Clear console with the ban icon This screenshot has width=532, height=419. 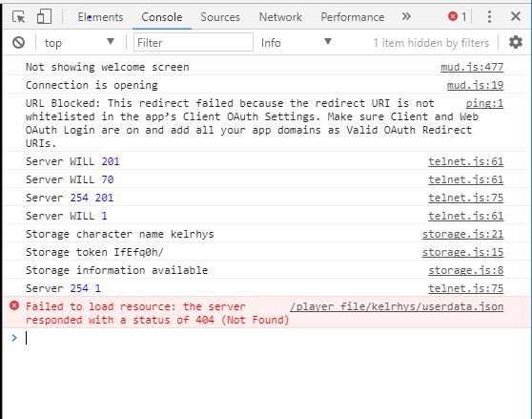pos(19,42)
